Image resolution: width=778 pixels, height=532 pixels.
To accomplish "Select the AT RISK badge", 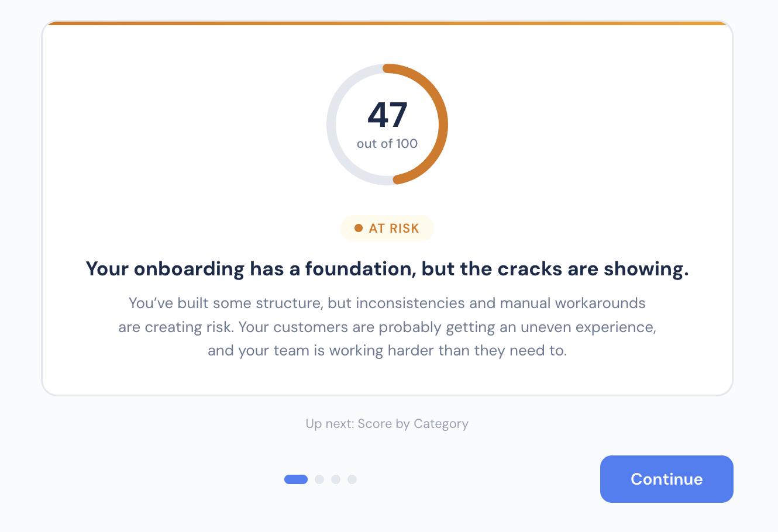I will (x=387, y=228).
